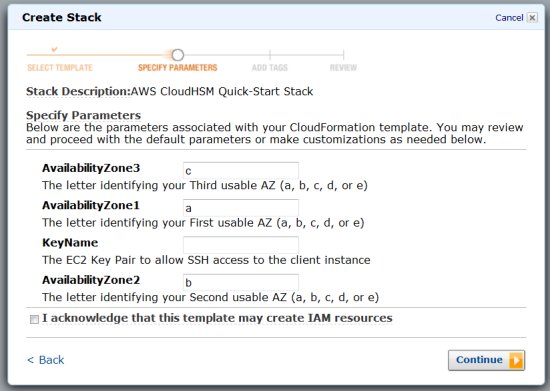
Task: Open the Specify Parameters step label
Action: (x=177, y=68)
